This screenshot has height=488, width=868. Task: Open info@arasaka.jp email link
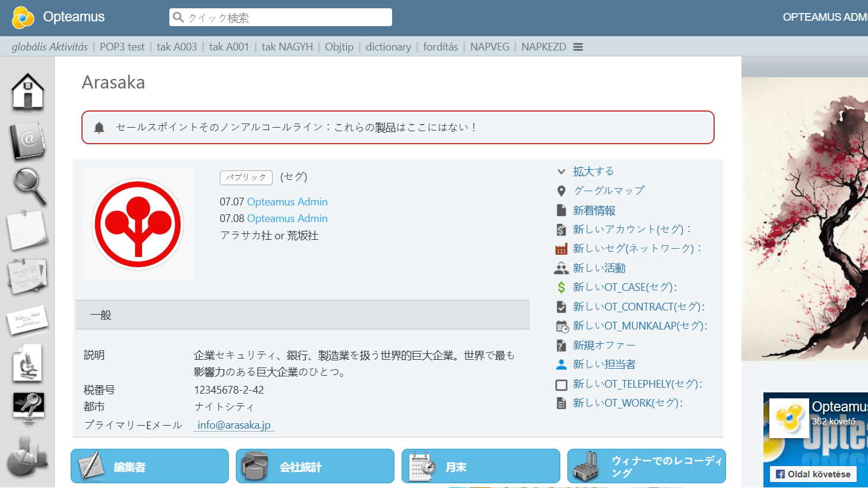coord(233,425)
